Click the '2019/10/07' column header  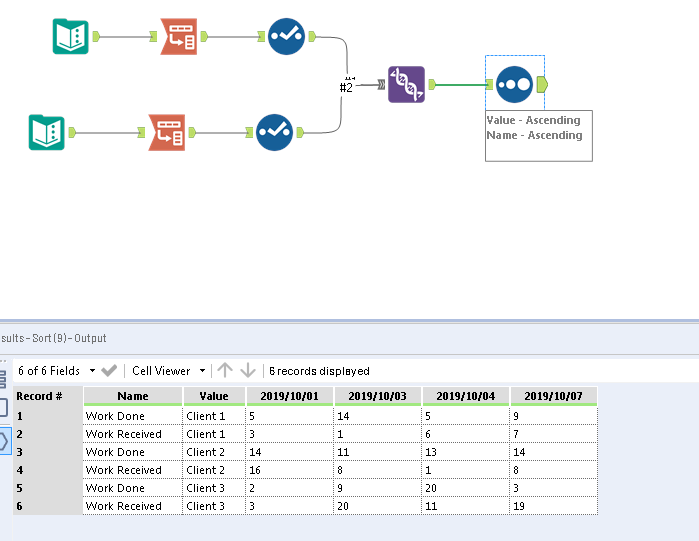coord(553,396)
